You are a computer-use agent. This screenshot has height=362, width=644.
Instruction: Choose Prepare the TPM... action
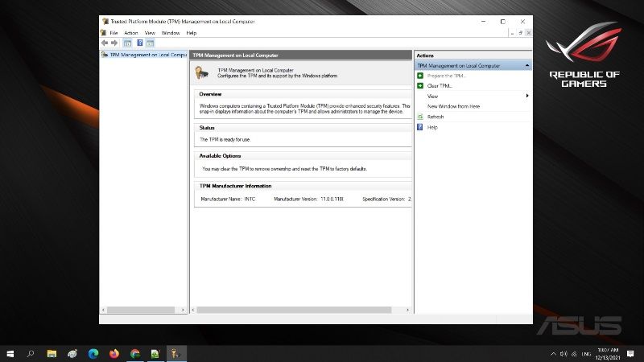click(x=447, y=76)
